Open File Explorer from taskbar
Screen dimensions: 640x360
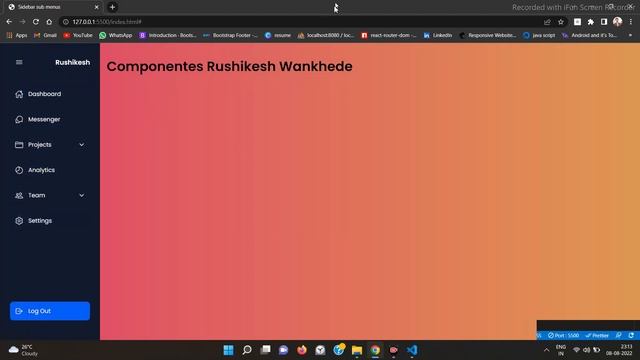[357, 350]
